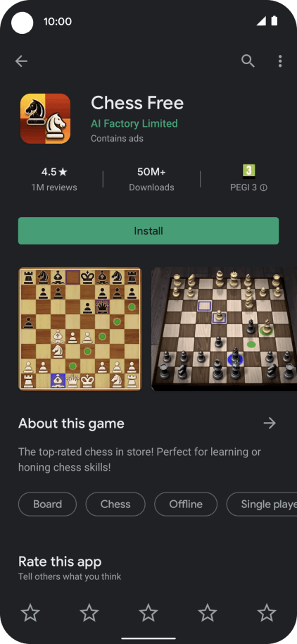Screen dimensions: 297x644
Task: Install the Chess Free app
Action: click(x=148, y=231)
